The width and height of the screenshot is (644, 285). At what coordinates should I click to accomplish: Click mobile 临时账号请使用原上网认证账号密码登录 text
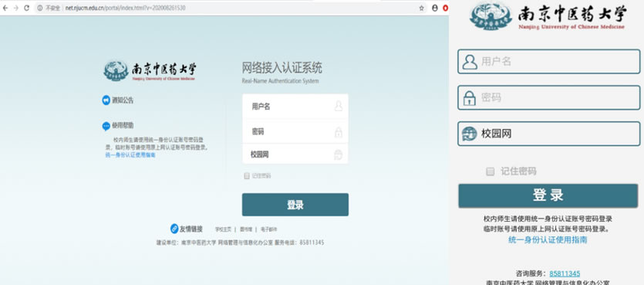click(548, 229)
